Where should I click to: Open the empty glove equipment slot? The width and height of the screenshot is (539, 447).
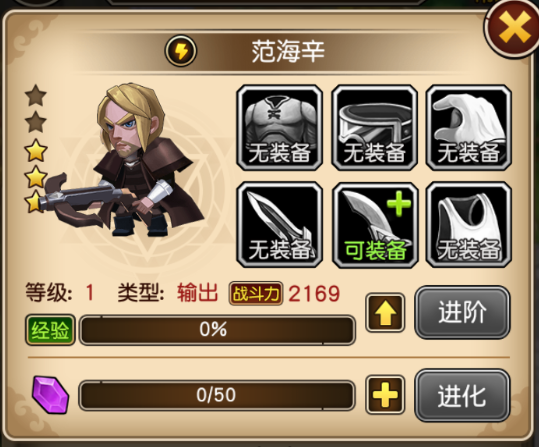pyautogui.click(x=469, y=128)
